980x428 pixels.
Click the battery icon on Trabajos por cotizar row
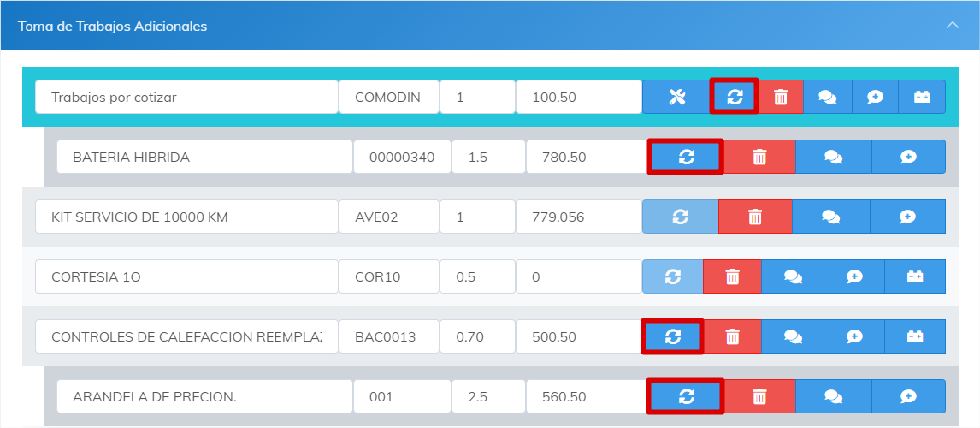[922, 98]
